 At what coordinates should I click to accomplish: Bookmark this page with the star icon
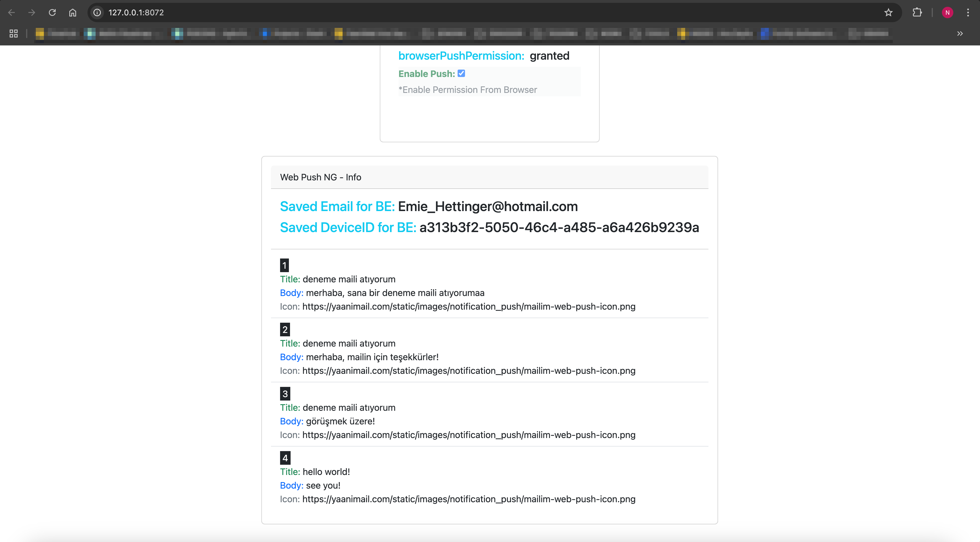(x=888, y=12)
